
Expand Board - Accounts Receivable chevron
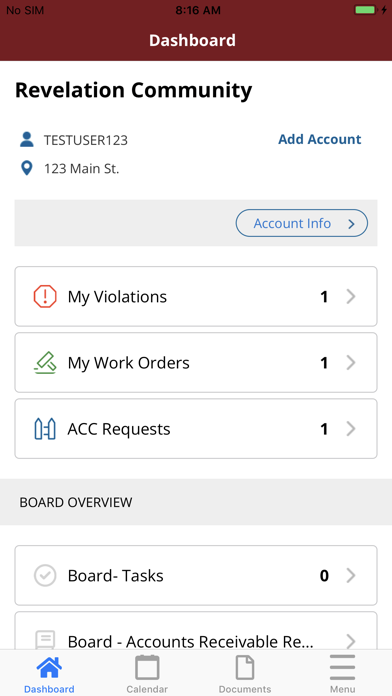pos(351,641)
